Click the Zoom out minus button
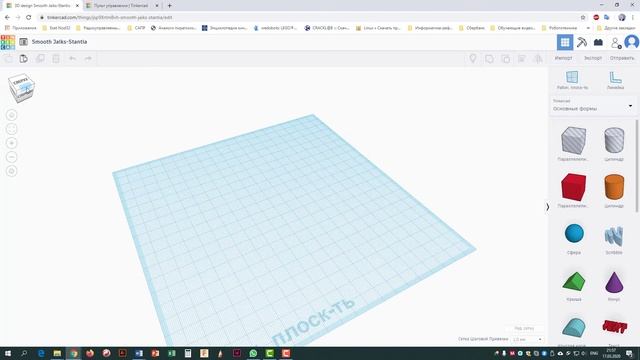The width and height of the screenshot is (640, 360). point(11,157)
